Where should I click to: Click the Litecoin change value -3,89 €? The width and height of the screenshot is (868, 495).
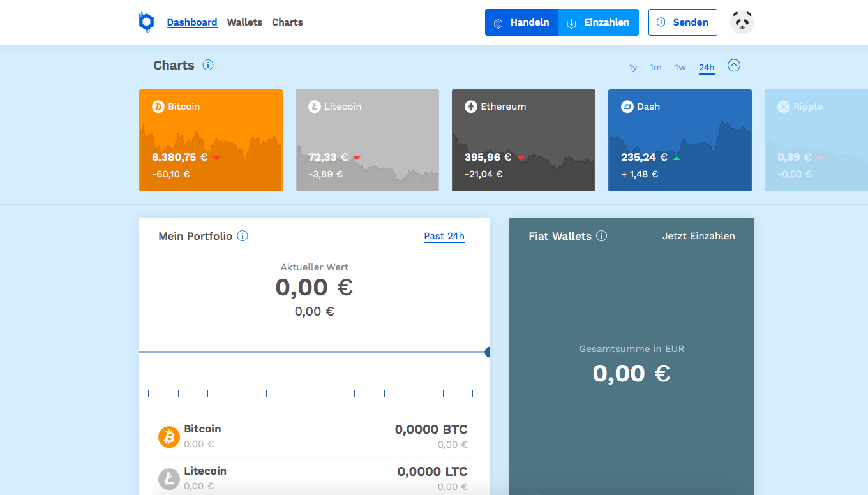(325, 174)
